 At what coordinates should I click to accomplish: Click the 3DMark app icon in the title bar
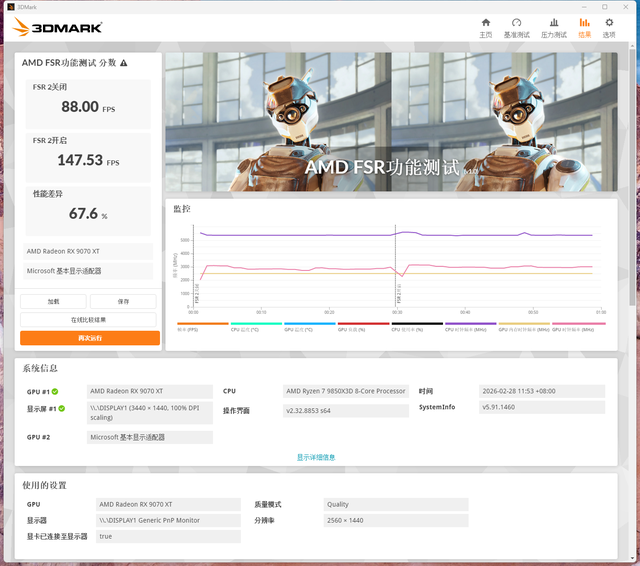11,7
